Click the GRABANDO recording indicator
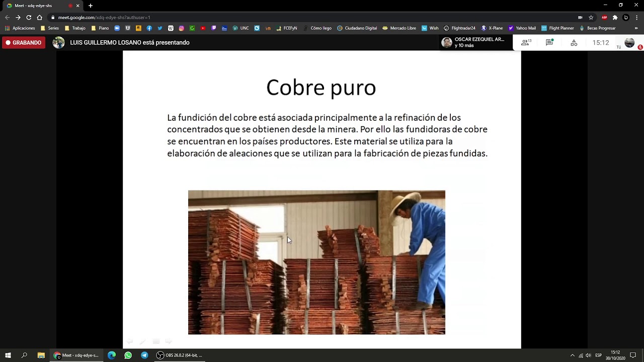 (x=23, y=43)
